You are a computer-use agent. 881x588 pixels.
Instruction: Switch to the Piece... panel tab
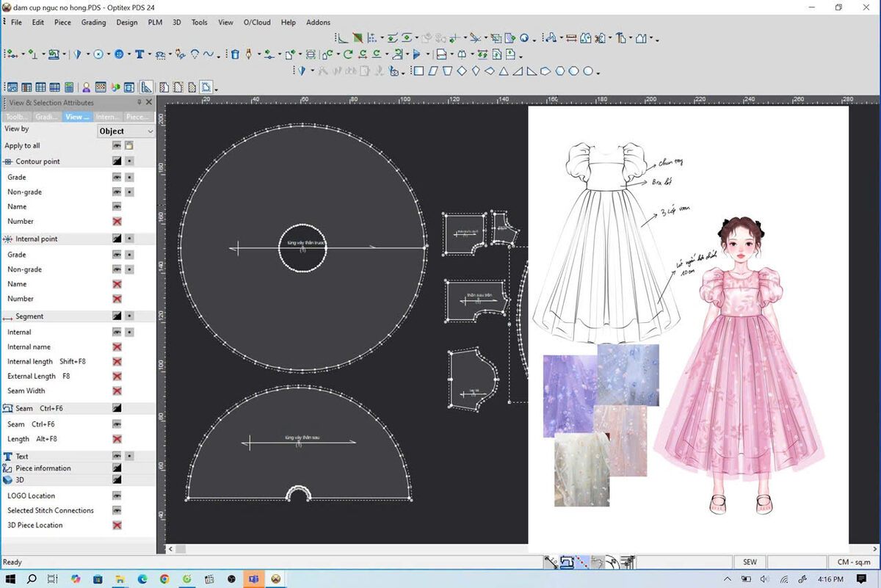click(x=137, y=117)
